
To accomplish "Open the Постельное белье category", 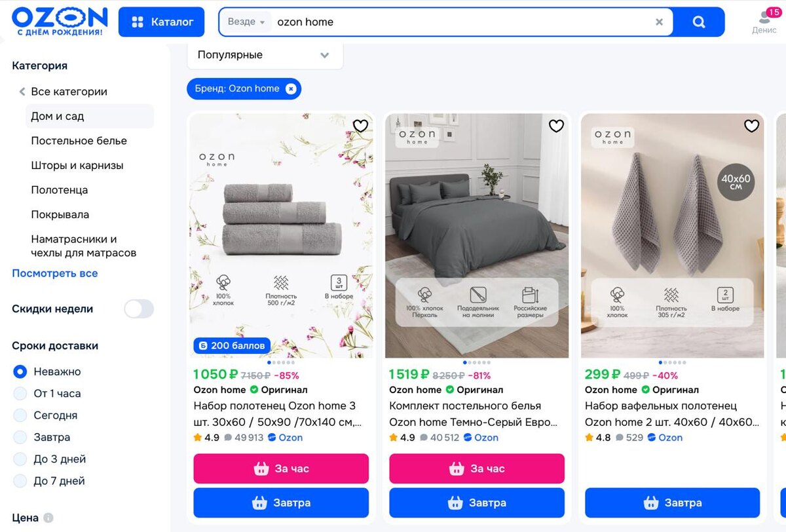I will click(x=79, y=141).
